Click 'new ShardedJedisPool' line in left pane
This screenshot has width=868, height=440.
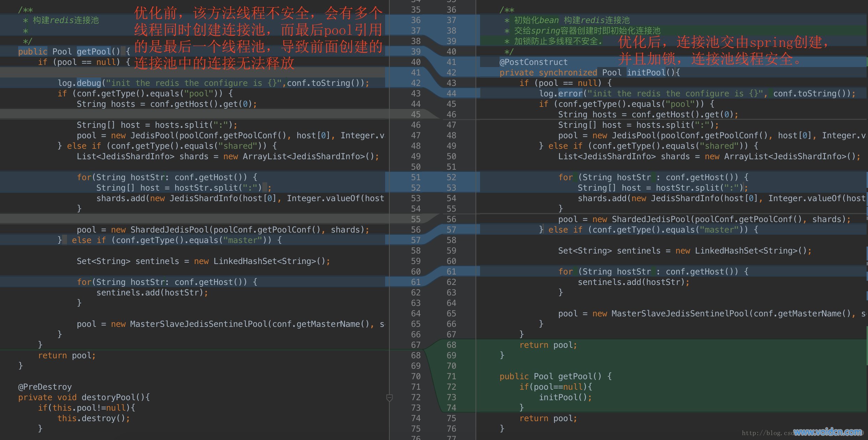223,230
